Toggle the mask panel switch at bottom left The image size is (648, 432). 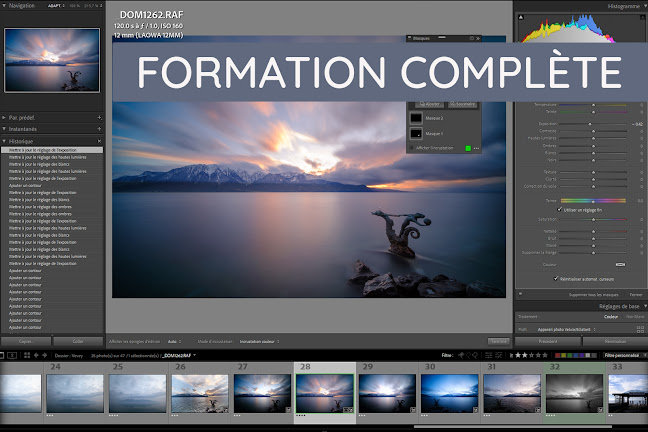click(520, 294)
